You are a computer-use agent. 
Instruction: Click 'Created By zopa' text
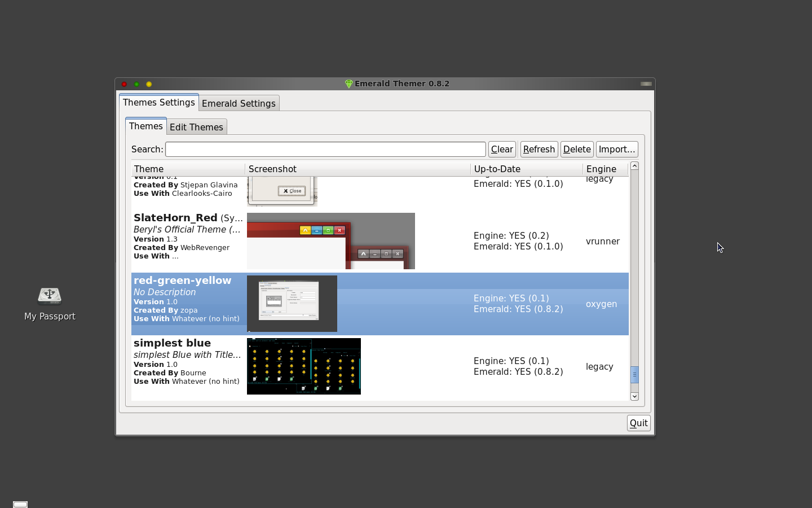(x=166, y=310)
